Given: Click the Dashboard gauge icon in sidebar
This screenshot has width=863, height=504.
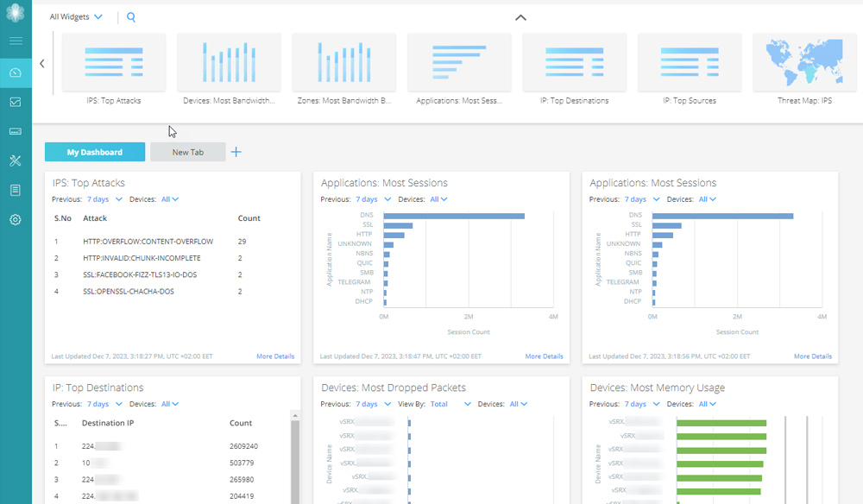Looking at the screenshot, I should [16, 72].
